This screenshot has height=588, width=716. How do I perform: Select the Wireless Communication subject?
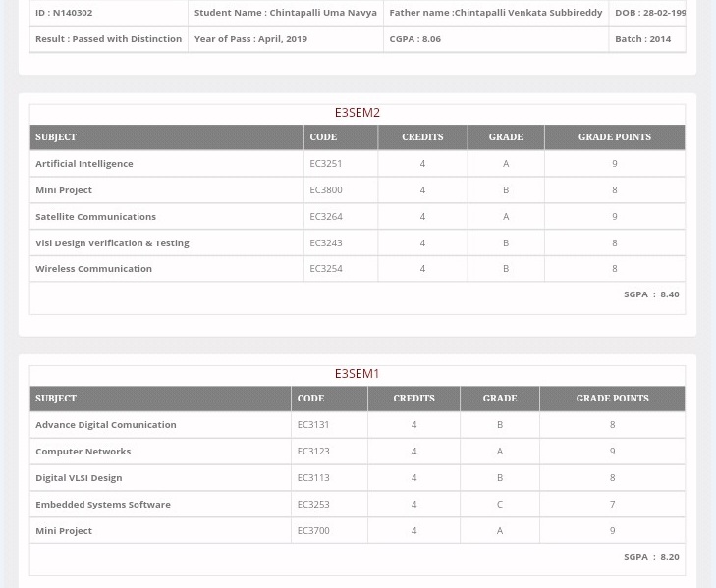pyautogui.click(x=93, y=269)
